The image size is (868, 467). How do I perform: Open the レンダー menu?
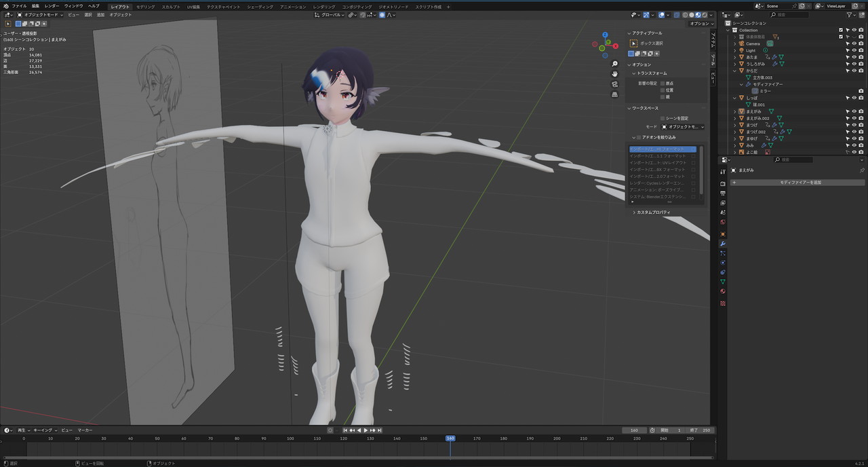tap(52, 6)
